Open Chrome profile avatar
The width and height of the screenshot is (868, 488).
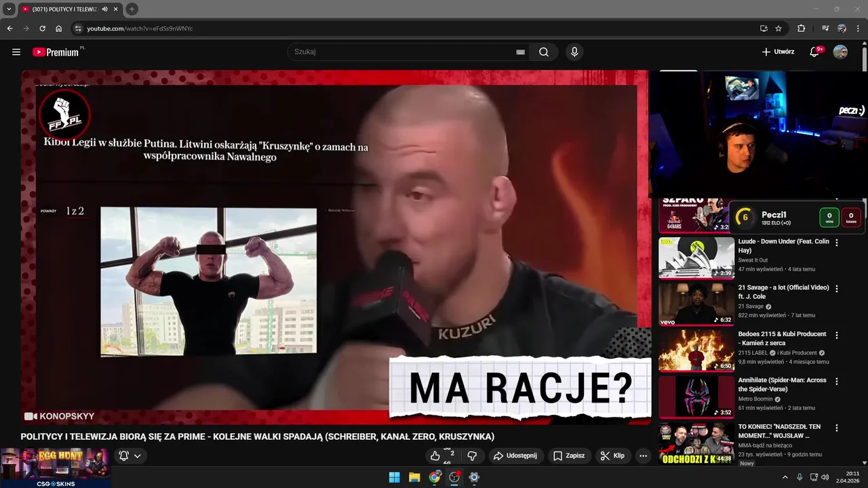coord(842,28)
